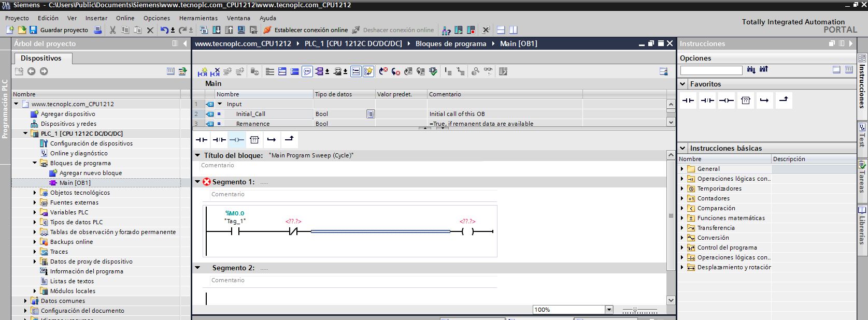The height and width of the screenshot is (320, 868).
Task: Expand the Temporizadores instruction folder
Action: pyautogui.click(x=682, y=188)
